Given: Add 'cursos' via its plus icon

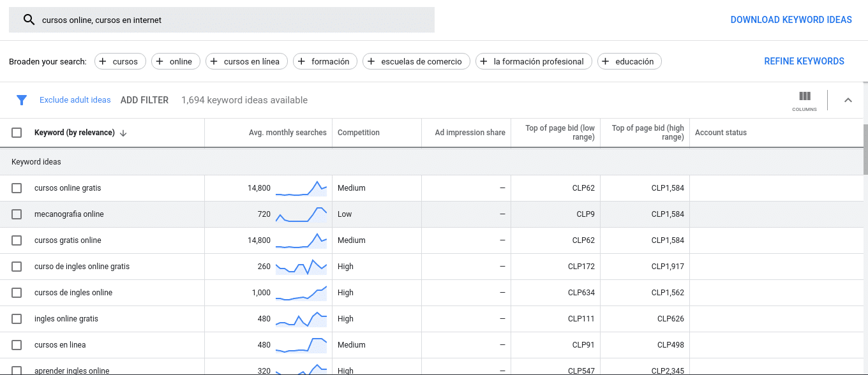Looking at the screenshot, I should click(x=103, y=61).
